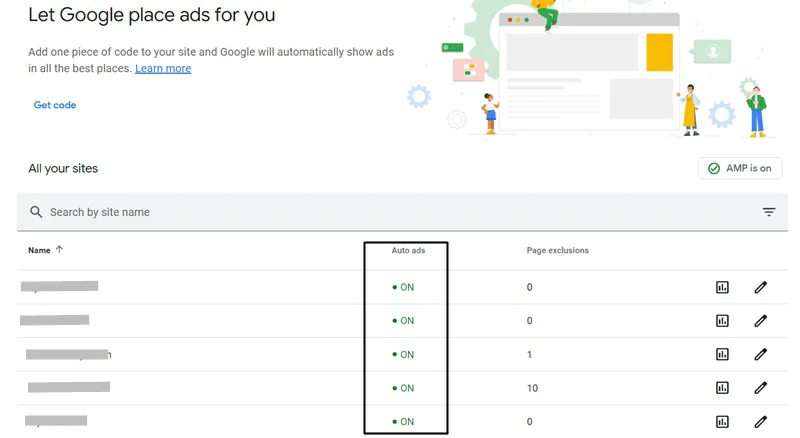Open the report icon for the second site
This screenshot has height=438, width=800.
(722, 321)
